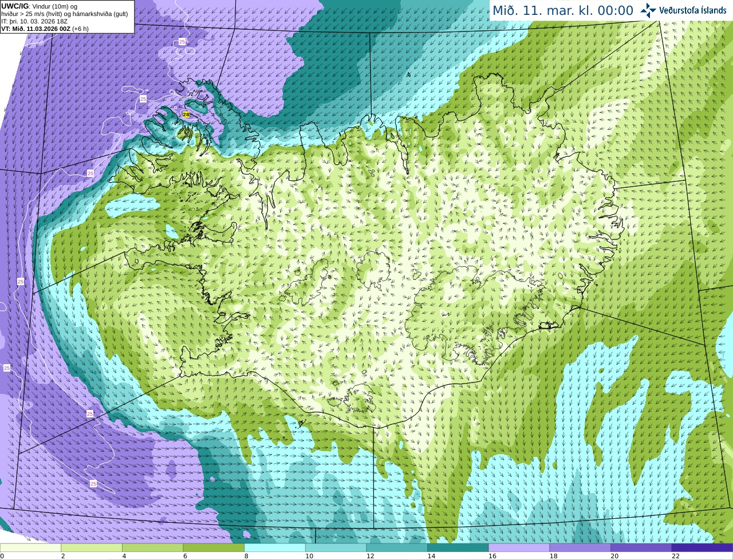
Task: Pick the 20–22 m/s violet legend swatch
Action: coord(641,547)
